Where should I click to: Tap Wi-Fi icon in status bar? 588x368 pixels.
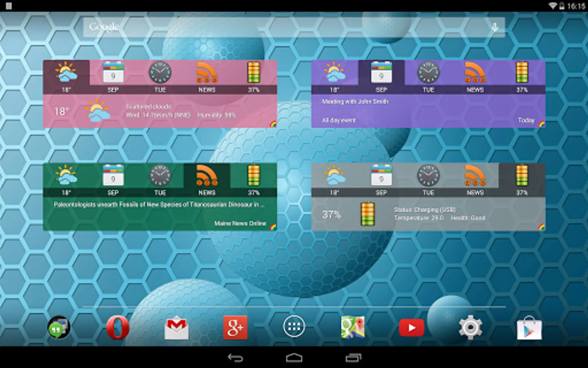click(552, 6)
